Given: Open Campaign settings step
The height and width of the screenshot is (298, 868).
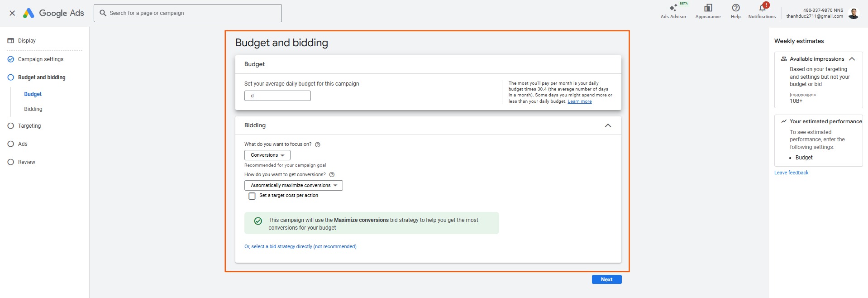Looking at the screenshot, I should point(40,59).
